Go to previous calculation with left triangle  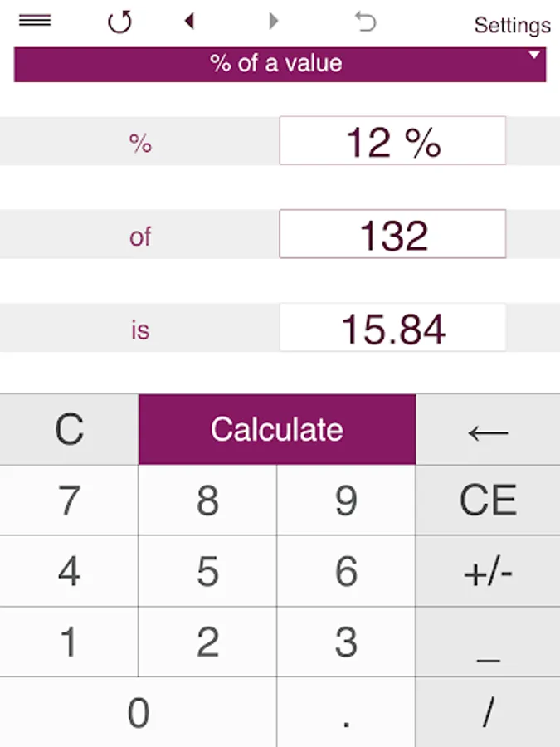pos(189,21)
